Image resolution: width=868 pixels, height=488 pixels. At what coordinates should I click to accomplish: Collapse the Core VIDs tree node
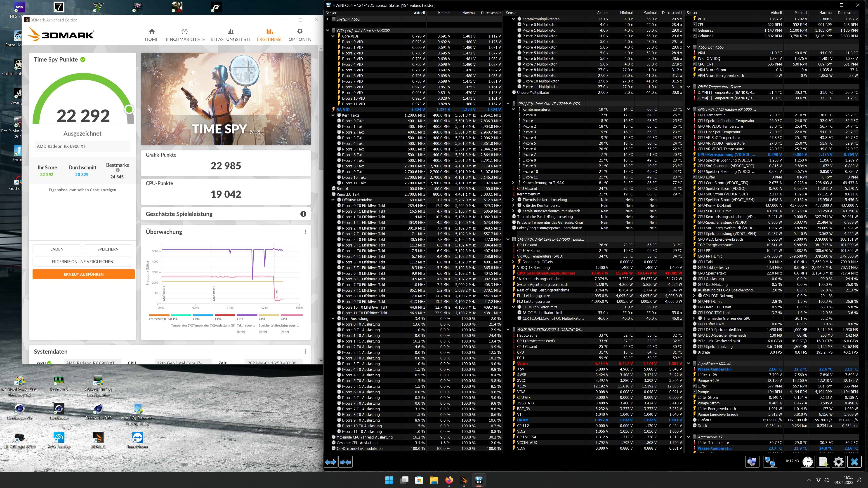(333, 36)
